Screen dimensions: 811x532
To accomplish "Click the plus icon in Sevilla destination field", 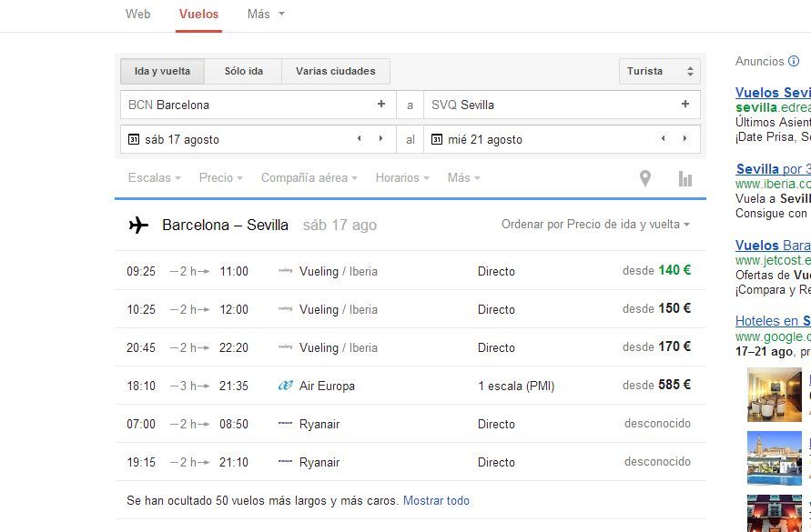I will 684,104.
